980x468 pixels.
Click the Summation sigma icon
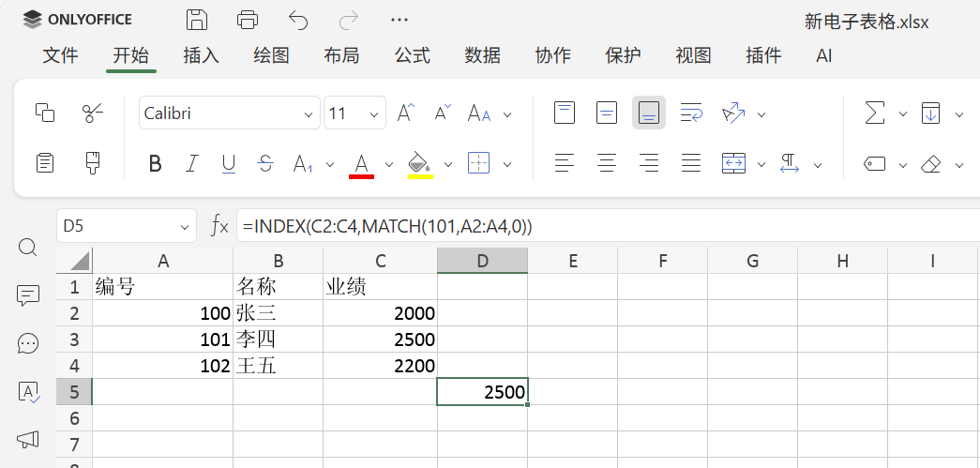tap(874, 113)
